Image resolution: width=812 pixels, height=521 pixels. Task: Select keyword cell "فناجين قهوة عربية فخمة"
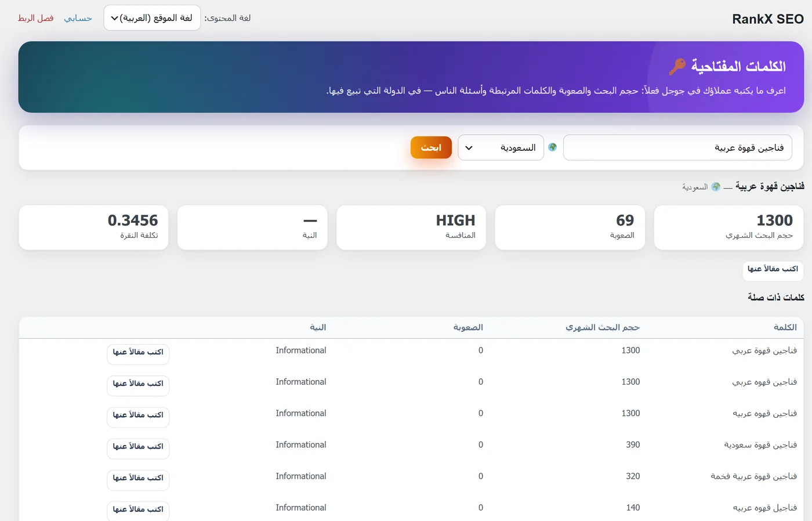pos(754,476)
